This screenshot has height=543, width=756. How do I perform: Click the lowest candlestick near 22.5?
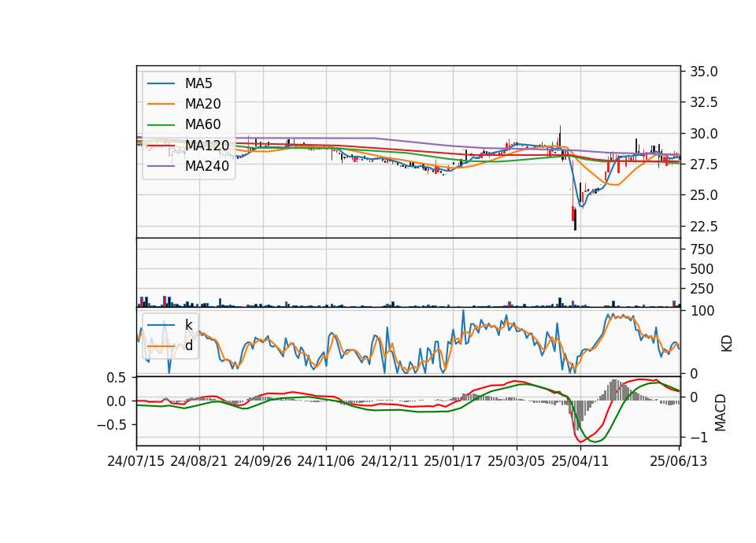(575, 220)
